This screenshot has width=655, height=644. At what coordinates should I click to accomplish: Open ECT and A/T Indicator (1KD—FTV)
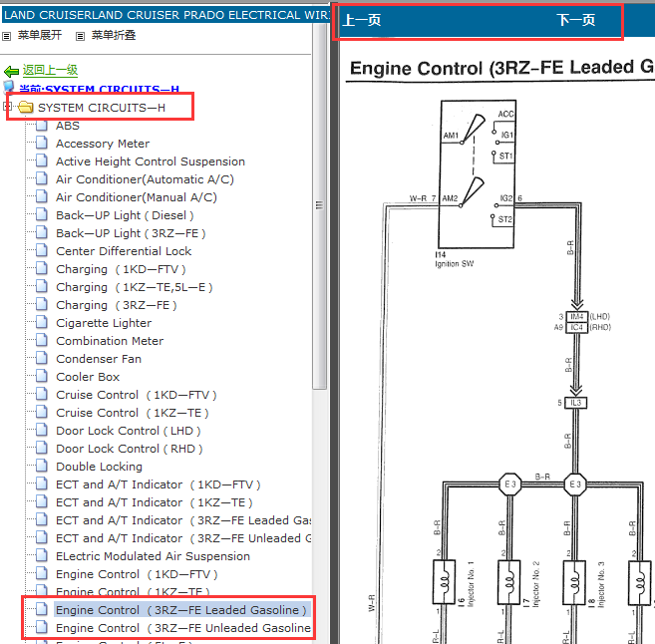point(159,484)
